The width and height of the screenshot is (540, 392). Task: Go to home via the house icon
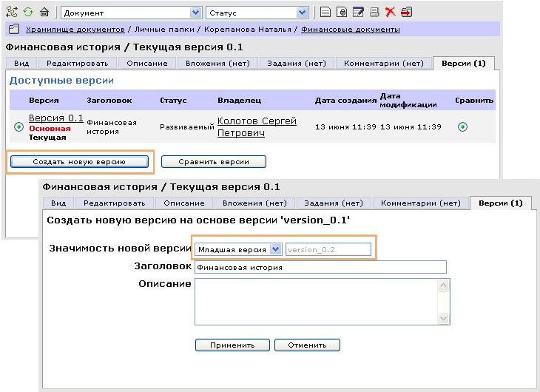[x=44, y=13]
